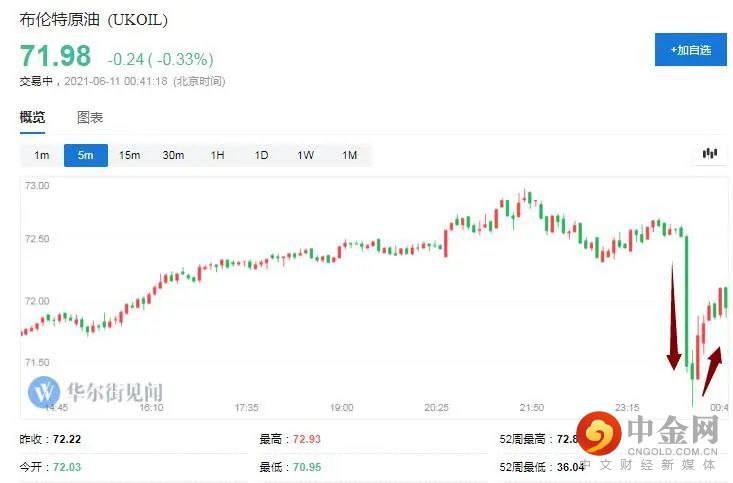733x483 pixels.
Task: Click the 19:00 time axis label
Action: pyautogui.click(x=341, y=408)
